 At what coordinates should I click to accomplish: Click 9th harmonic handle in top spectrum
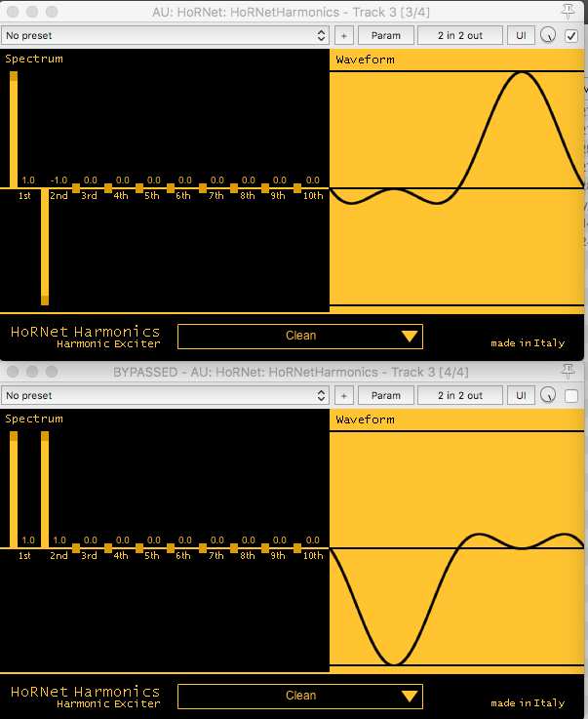click(265, 188)
